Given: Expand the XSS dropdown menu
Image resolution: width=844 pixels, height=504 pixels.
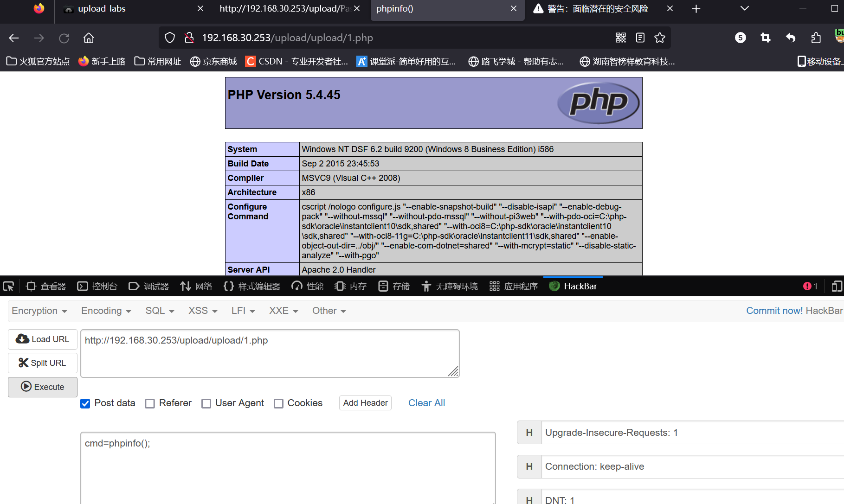Looking at the screenshot, I should 203,311.
